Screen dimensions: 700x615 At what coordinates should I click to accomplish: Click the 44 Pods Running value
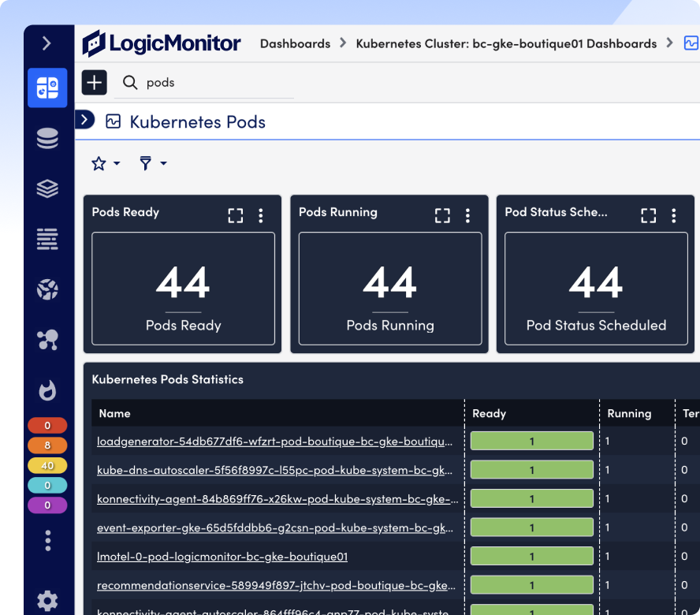click(x=389, y=283)
